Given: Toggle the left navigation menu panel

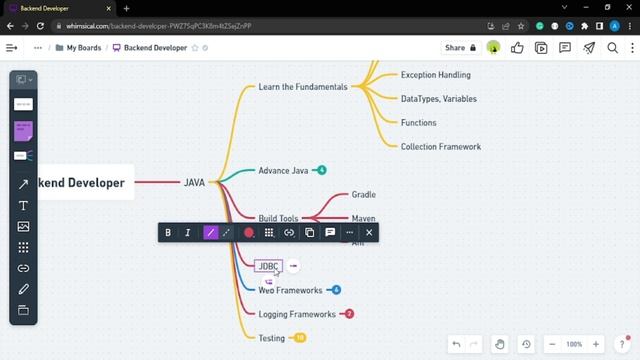Looking at the screenshot, I should (11, 48).
